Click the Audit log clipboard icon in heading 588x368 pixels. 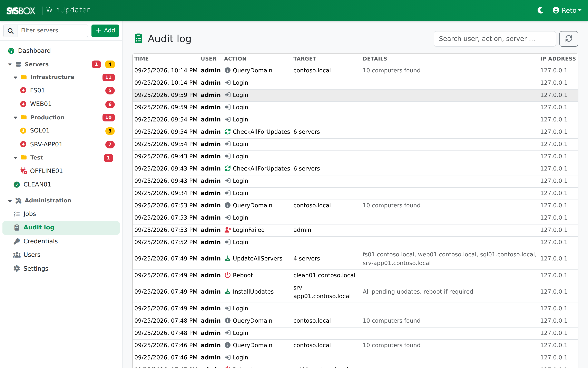tap(138, 39)
